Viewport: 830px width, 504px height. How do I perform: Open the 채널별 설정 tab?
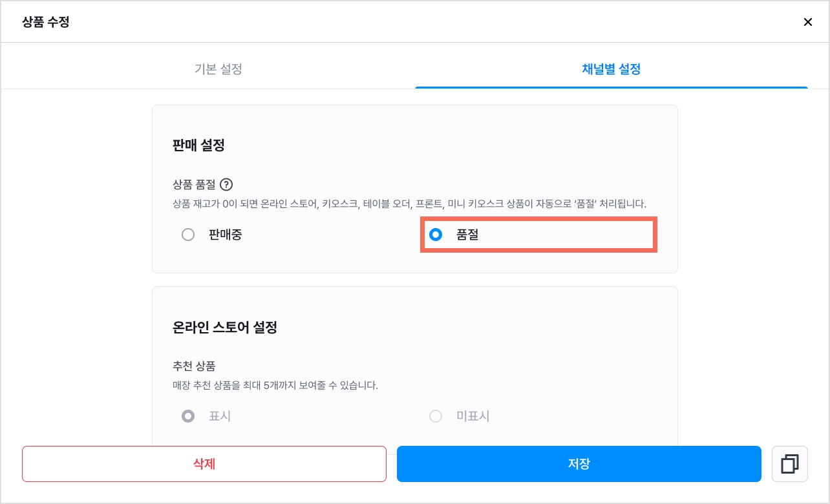pos(612,69)
